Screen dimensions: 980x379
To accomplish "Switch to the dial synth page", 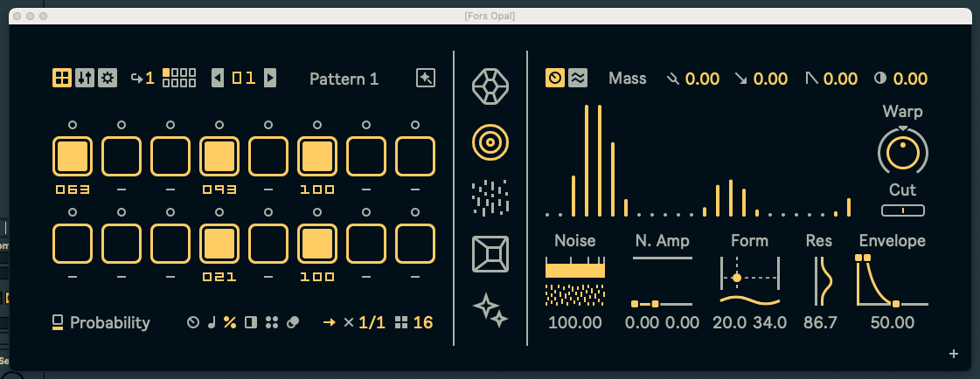I will pyautogui.click(x=555, y=78).
